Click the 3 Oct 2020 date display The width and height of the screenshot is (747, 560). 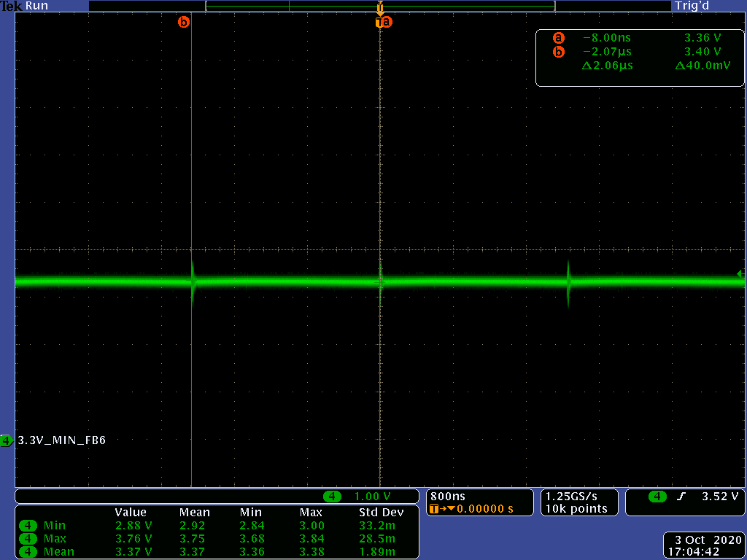(708, 540)
